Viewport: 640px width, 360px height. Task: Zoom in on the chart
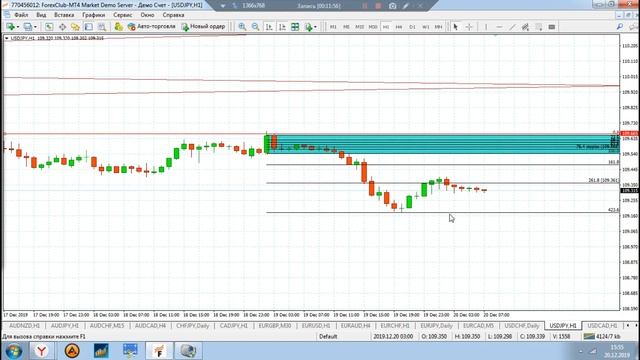click(x=242, y=27)
